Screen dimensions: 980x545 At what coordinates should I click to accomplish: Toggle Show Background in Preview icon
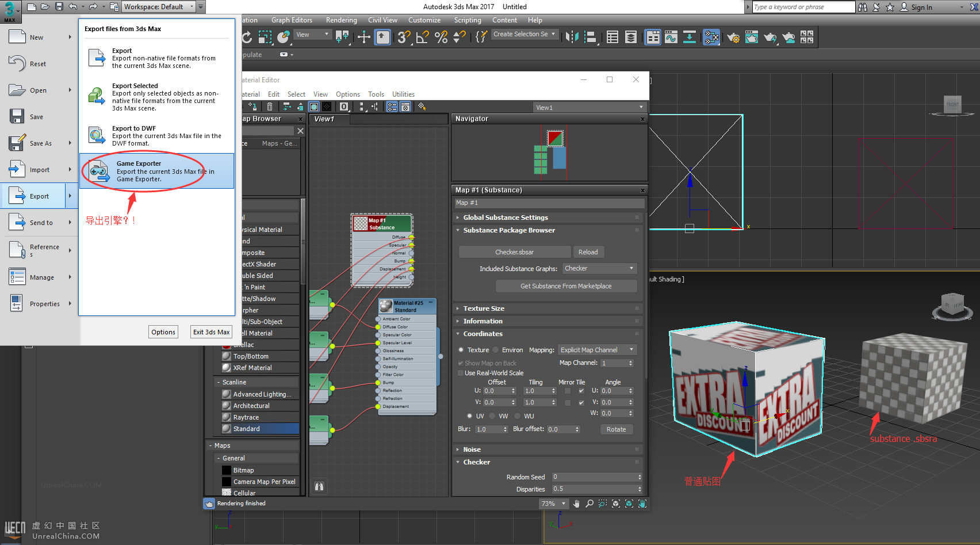tap(327, 106)
